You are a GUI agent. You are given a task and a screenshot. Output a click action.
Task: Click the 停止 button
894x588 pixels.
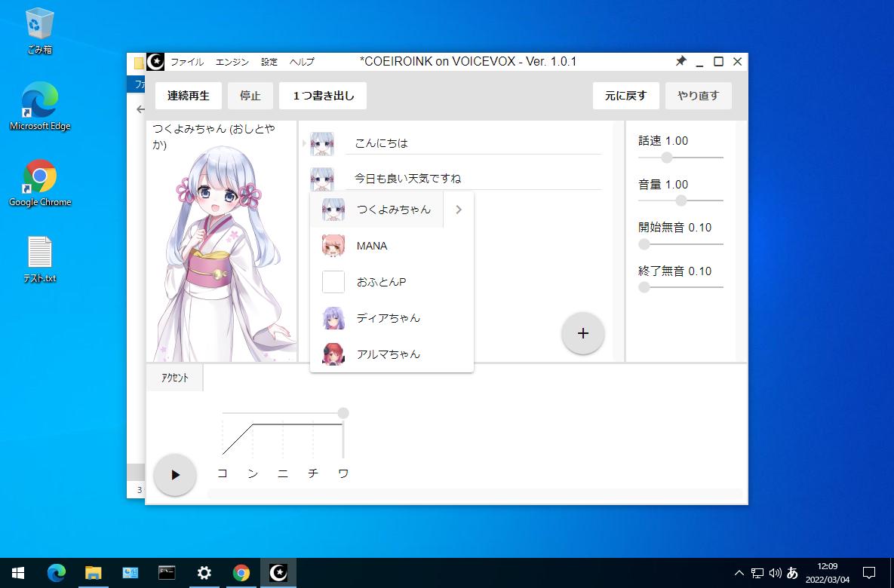[x=250, y=96]
